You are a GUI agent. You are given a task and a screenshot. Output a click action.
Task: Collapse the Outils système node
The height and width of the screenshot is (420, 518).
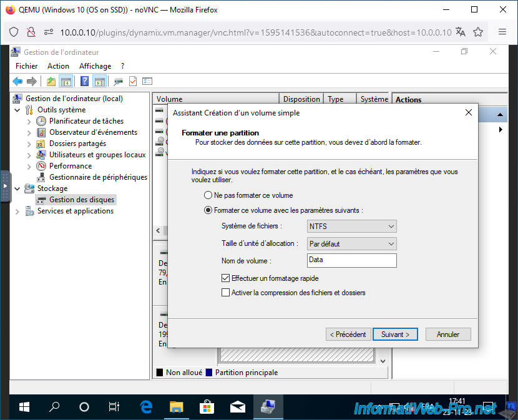17,110
